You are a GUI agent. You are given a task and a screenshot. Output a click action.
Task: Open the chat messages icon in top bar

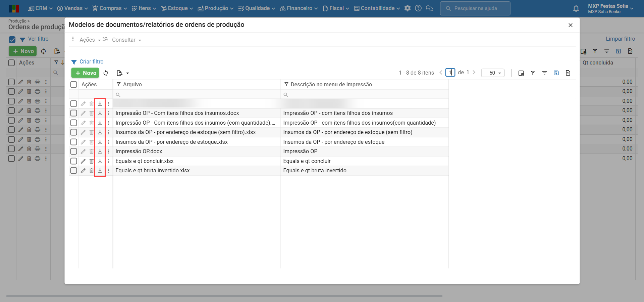pos(429,8)
